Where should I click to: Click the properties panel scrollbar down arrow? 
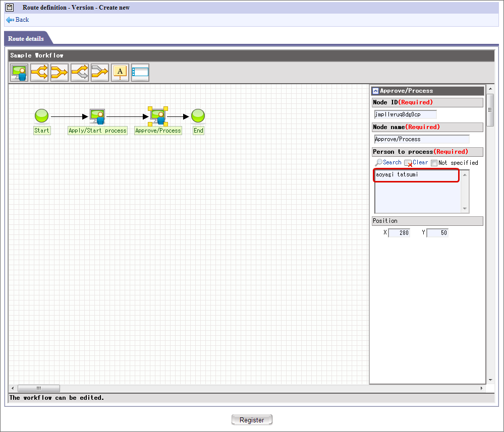pos(490,380)
